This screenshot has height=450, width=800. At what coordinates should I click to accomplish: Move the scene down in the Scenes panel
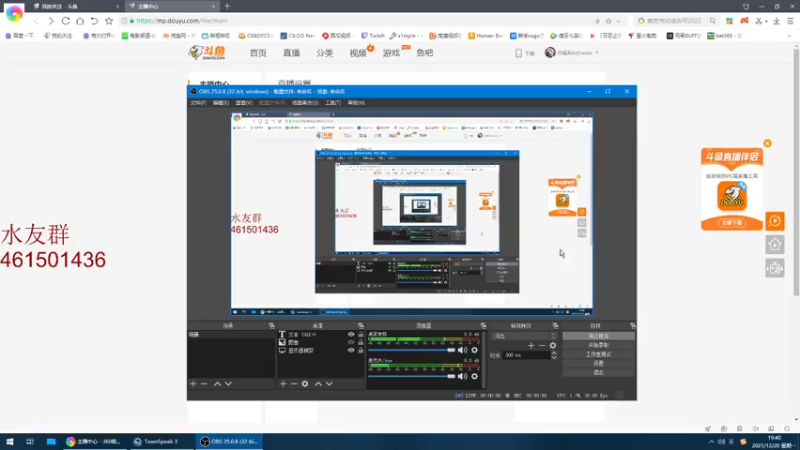tap(228, 384)
